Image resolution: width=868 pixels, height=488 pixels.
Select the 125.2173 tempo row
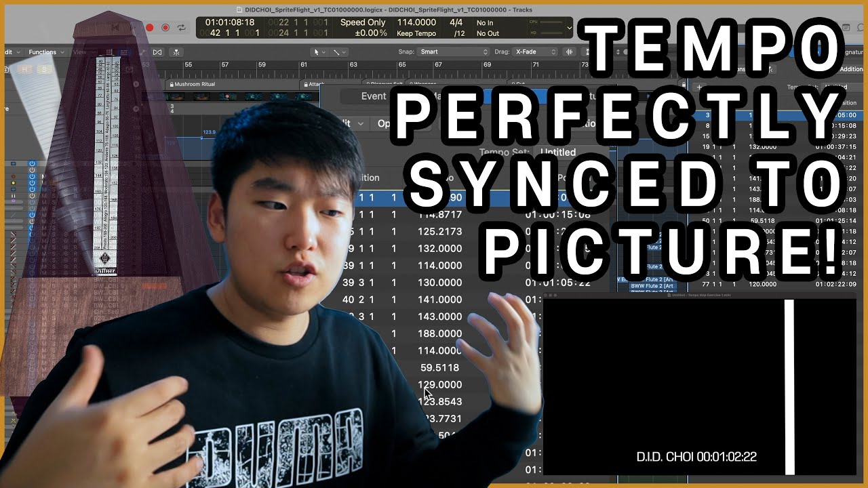441,232
